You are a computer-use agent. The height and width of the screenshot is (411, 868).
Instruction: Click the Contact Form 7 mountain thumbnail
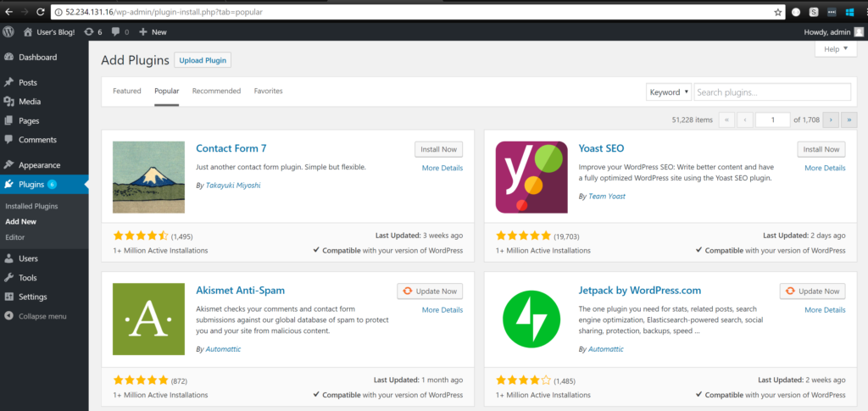coord(148,177)
